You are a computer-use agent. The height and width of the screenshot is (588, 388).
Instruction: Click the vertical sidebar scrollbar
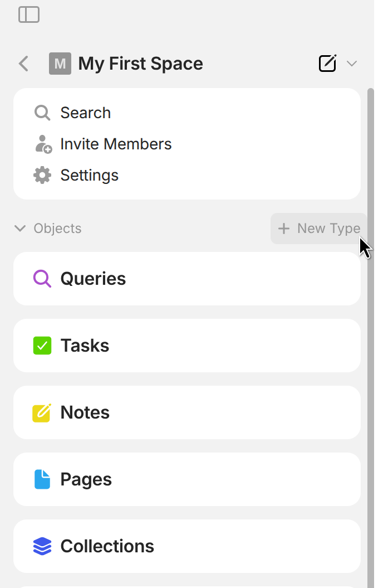click(371, 334)
